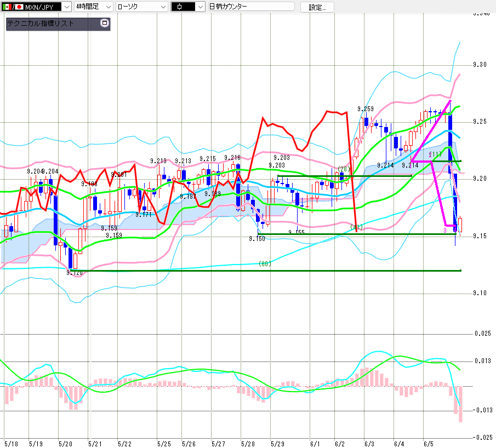Click the 9.259 high price label

[x=366, y=109]
